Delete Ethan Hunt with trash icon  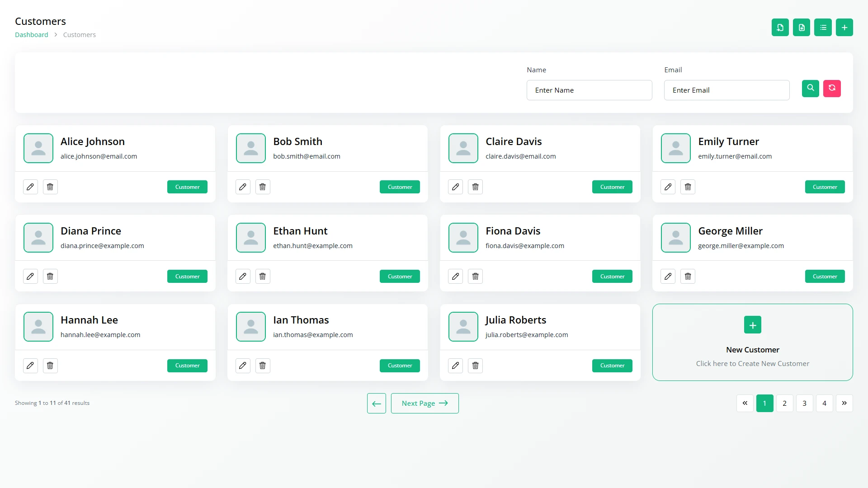pos(263,276)
